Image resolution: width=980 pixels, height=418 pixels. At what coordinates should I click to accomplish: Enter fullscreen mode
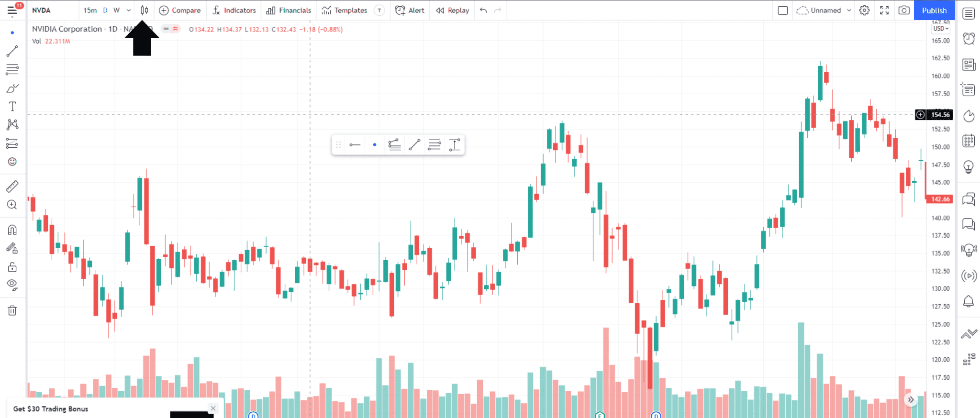point(884,10)
